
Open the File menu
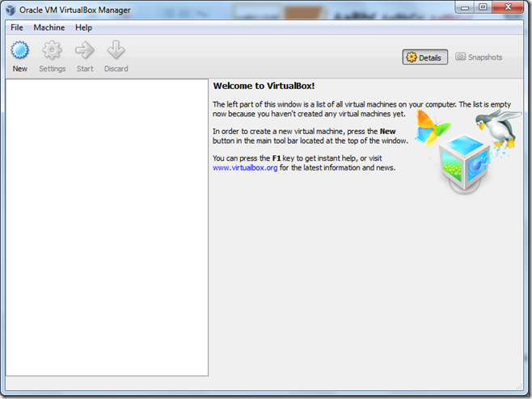(17, 27)
